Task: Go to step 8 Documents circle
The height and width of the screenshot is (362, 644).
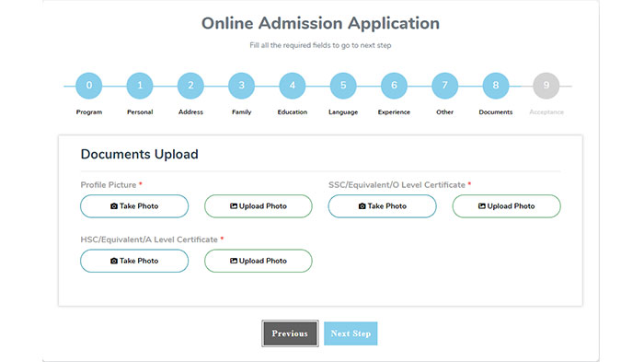Action: tap(496, 86)
